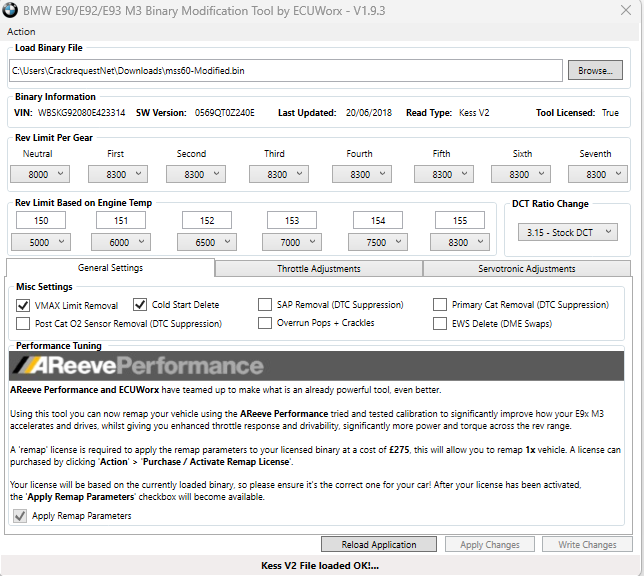Toggle the Apply Remap Parameters checkbox
The height and width of the screenshot is (576, 644).
20,516
